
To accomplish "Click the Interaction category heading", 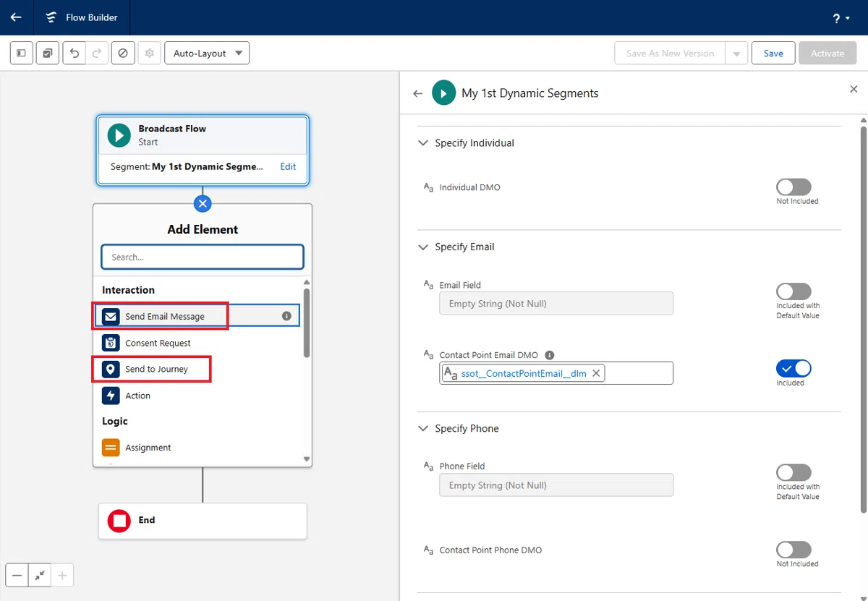I will [128, 290].
